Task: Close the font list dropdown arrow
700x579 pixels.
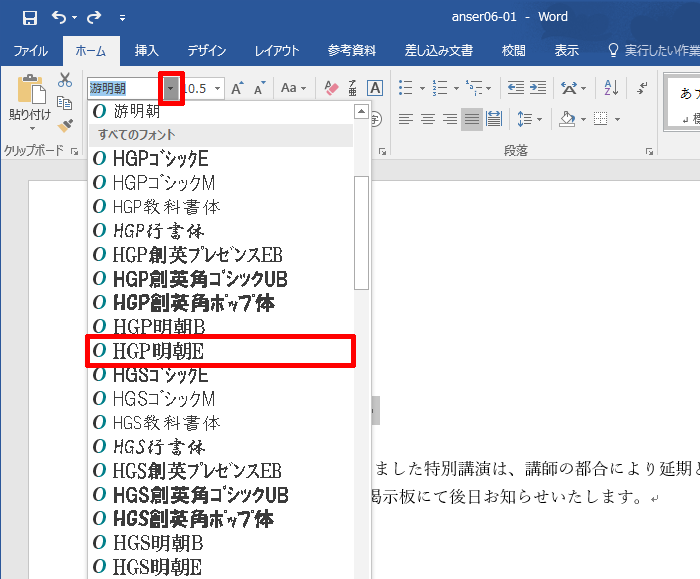Action: point(171,88)
